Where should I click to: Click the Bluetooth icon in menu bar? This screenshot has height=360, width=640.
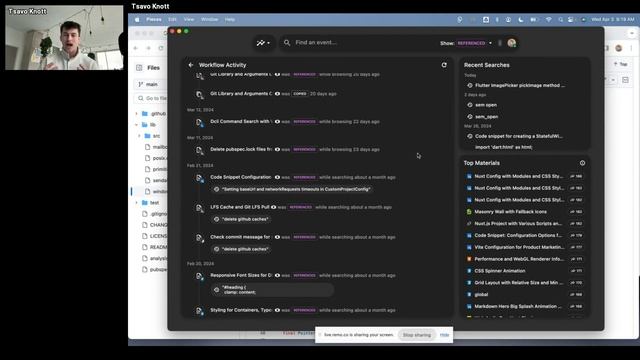point(497,20)
